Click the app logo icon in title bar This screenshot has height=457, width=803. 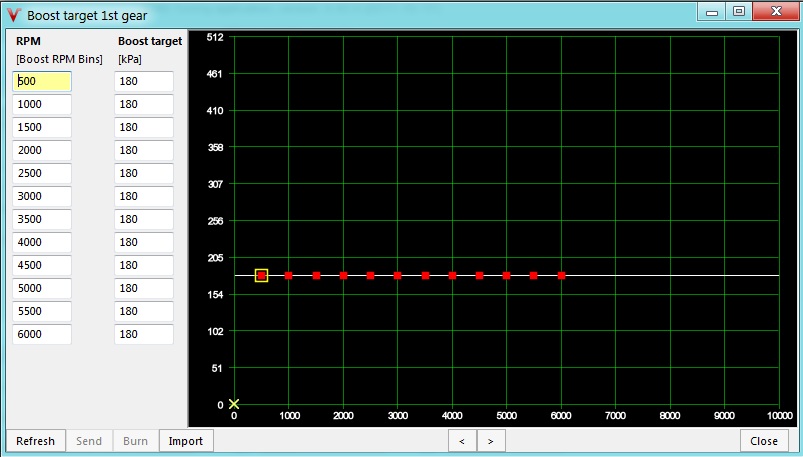(14, 14)
